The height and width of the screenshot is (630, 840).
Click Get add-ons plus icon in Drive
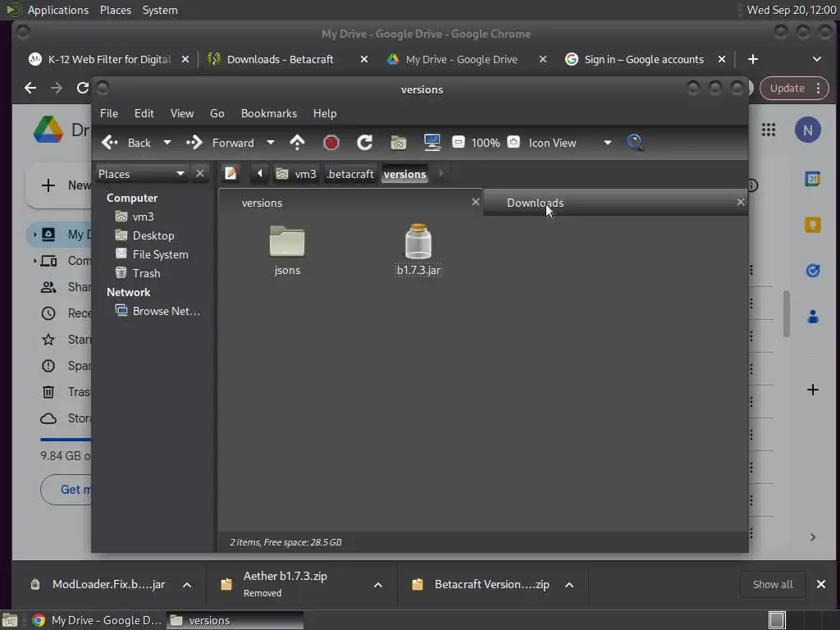pyautogui.click(x=813, y=390)
